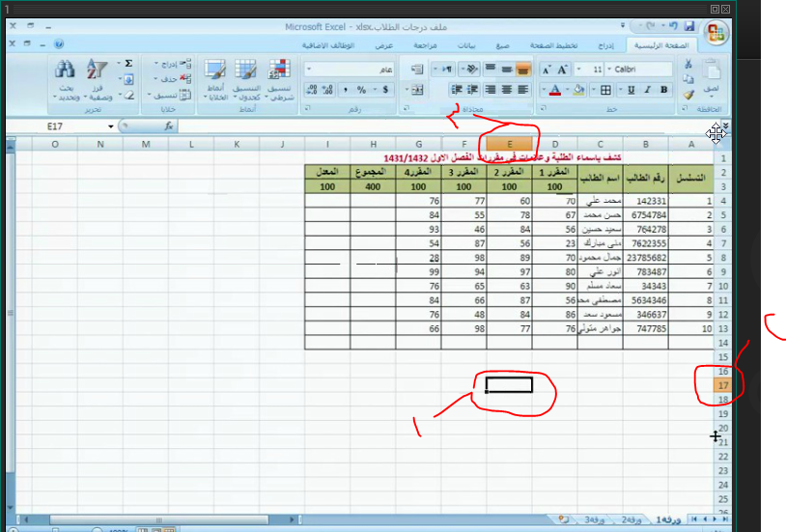The height and width of the screenshot is (532, 786).
Task: Toggle bottom vertical alignment
Action: point(522,70)
